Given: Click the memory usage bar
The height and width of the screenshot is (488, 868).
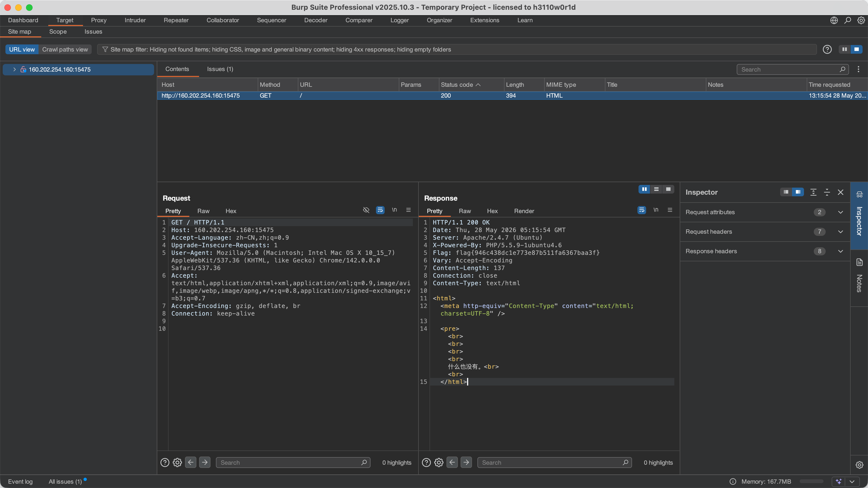Looking at the screenshot, I should click(x=811, y=481).
